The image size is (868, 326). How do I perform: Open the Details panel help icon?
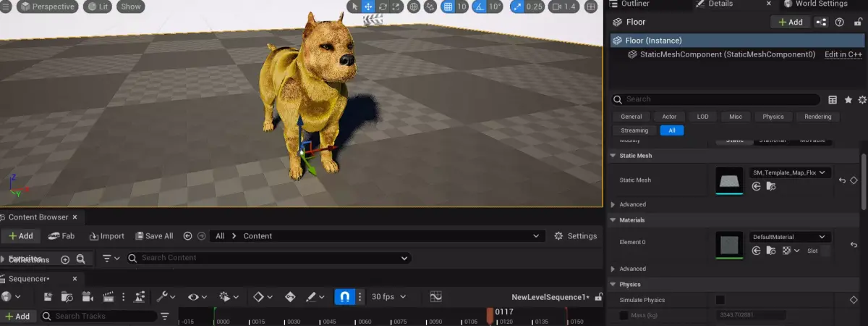[x=840, y=22]
